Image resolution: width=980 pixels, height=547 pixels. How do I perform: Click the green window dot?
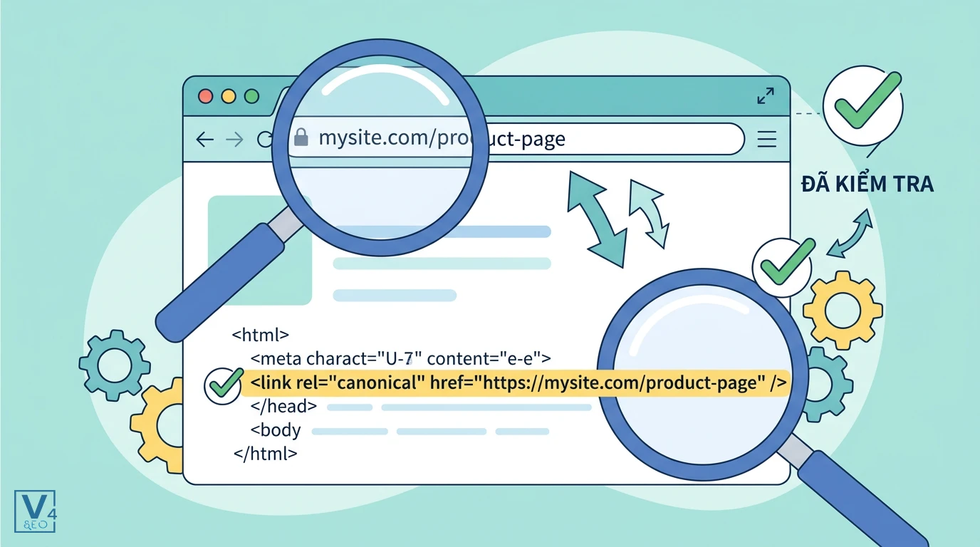pos(251,96)
